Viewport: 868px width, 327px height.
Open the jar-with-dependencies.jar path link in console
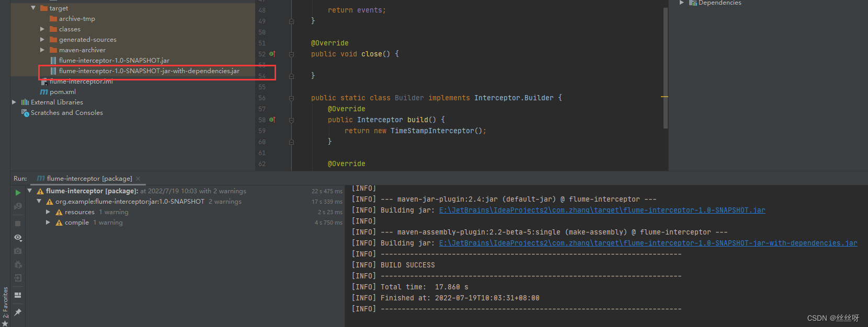pos(647,243)
